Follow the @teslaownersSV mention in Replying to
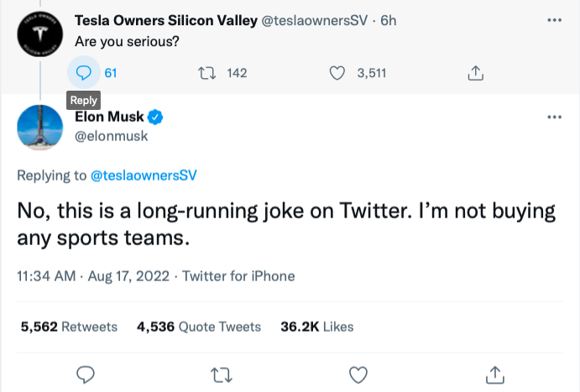 click(143, 175)
